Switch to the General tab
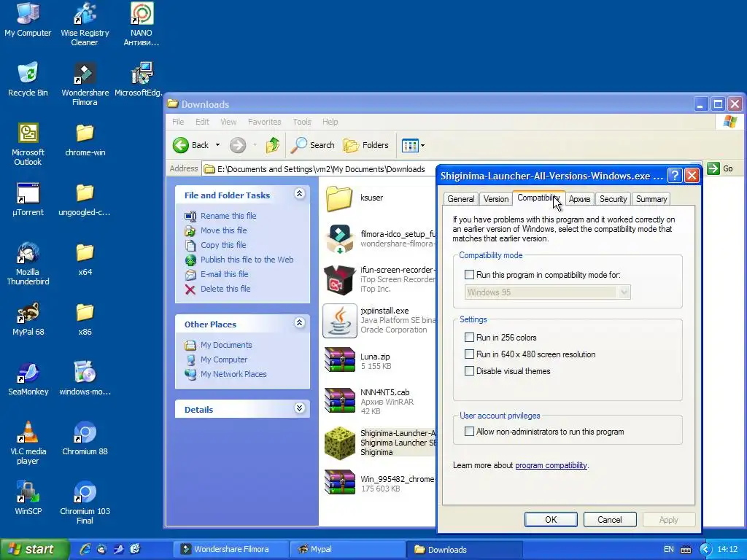The height and width of the screenshot is (560, 747). click(x=461, y=199)
